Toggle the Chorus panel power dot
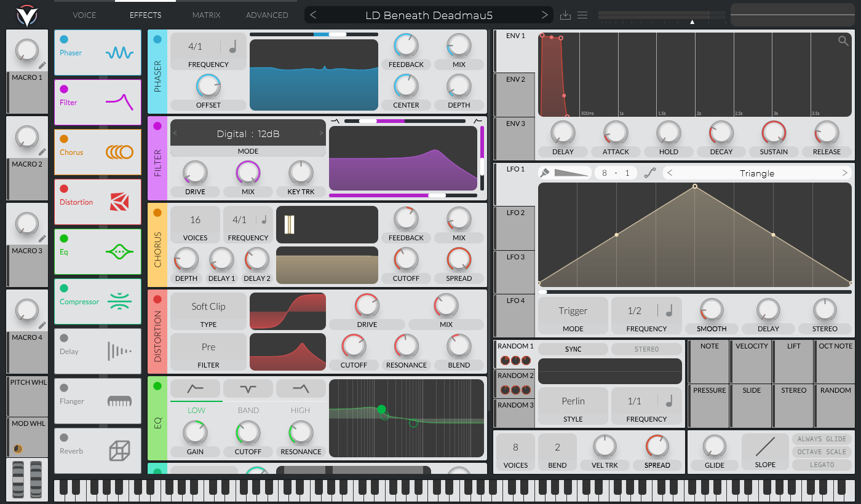This screenshot has width=861, height=504. point(157,213)
